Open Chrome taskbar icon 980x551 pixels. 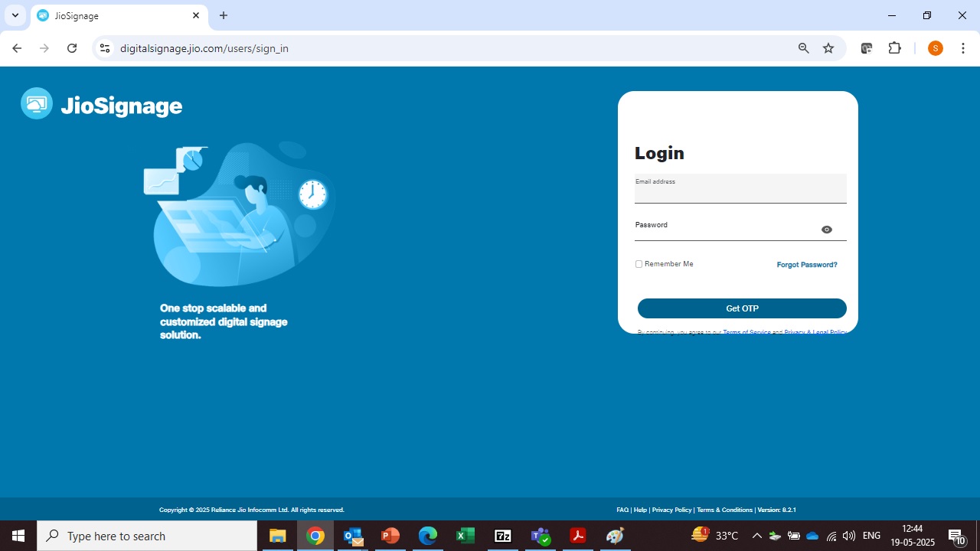click(315, 536)
